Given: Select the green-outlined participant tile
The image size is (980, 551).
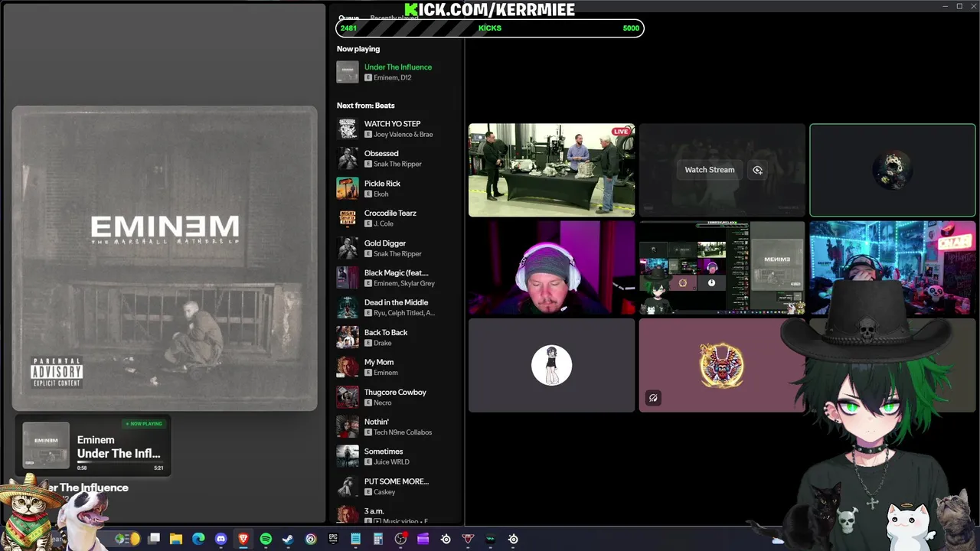Looking at the screenshot, I should click(893, 170).
